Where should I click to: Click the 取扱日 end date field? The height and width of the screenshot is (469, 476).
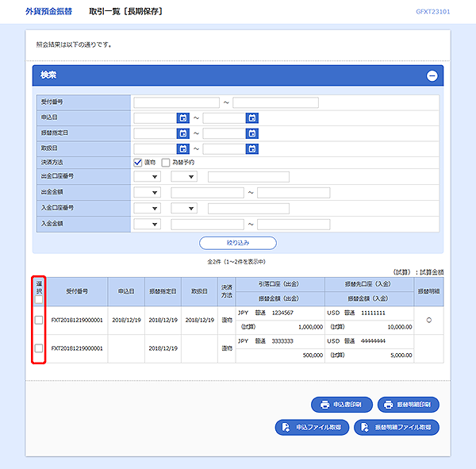point(225,149)
